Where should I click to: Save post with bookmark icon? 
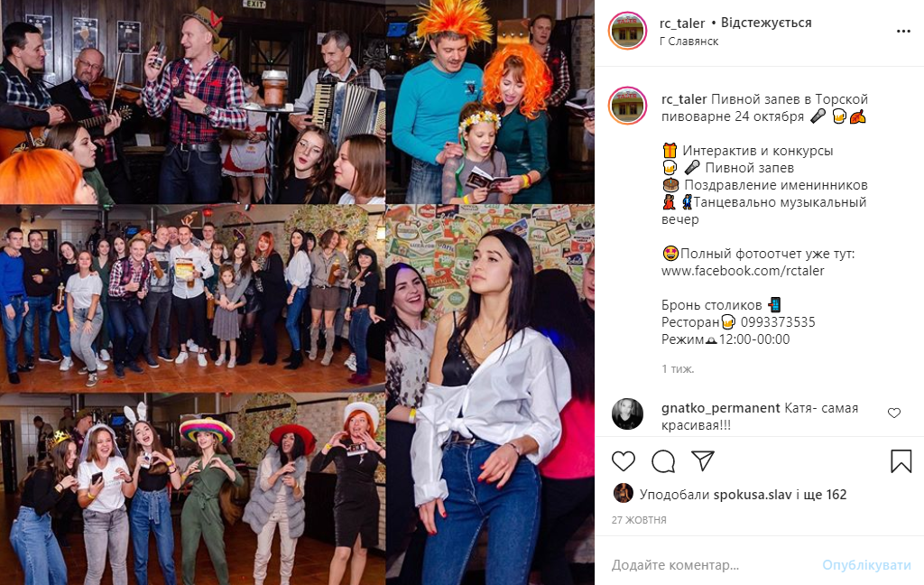click(x=901, y=461)
